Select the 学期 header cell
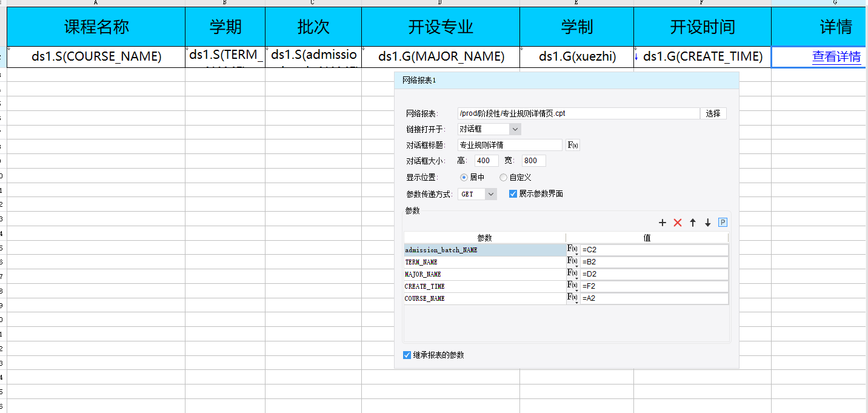 225,27
